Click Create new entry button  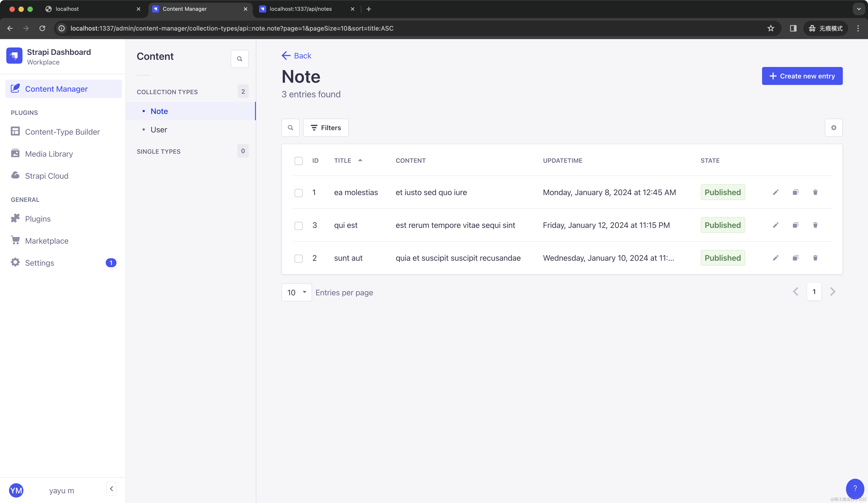pyautogui.click(x=802, y=76)
